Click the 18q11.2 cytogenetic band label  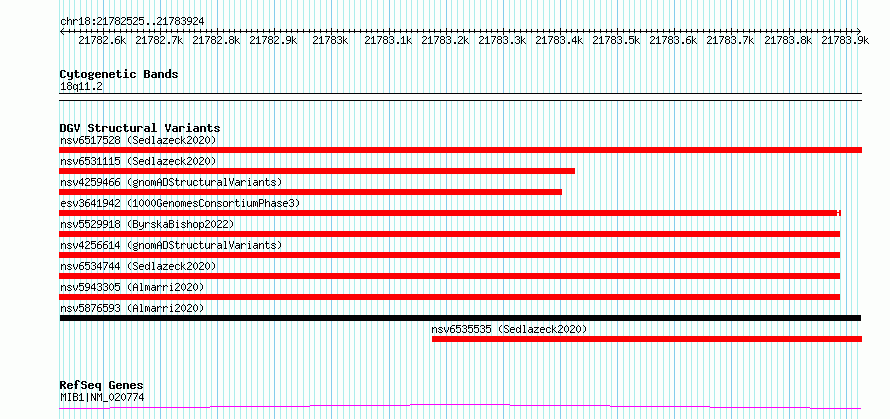point(82,87)
